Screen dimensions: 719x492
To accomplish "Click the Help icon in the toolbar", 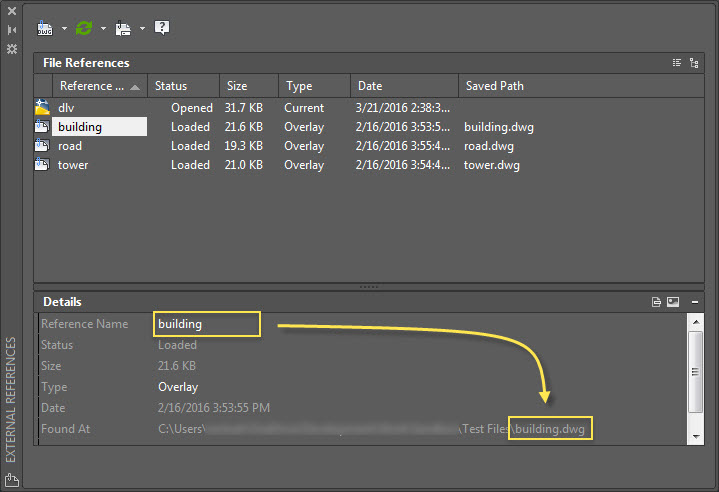I will (x=162, y=28).
